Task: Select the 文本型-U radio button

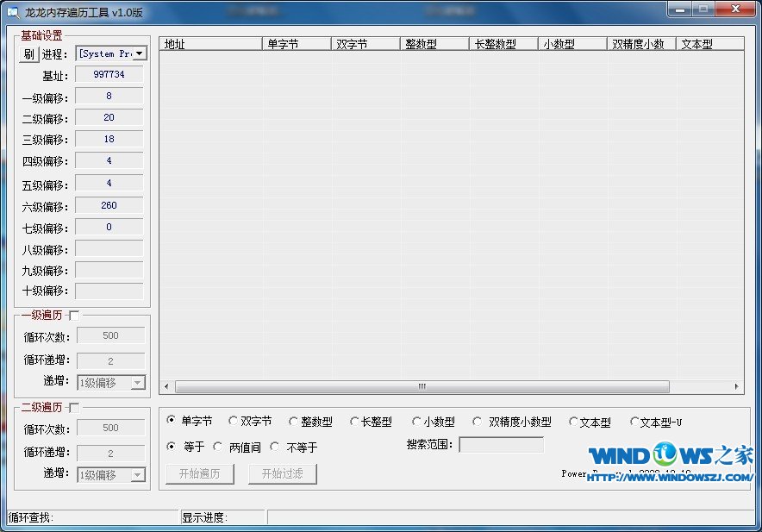Action: pyautogui.click(x=634, y=422)
